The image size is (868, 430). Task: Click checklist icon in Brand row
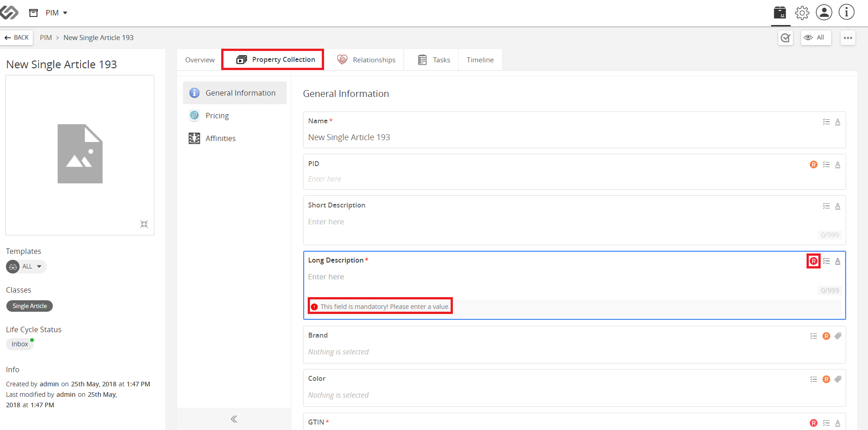pos(814,336)
